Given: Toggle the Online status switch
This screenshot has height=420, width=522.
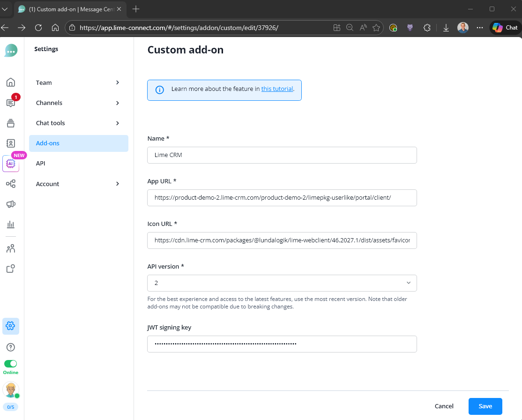Looking at the screenshot, I should click(x=10, y=363).
